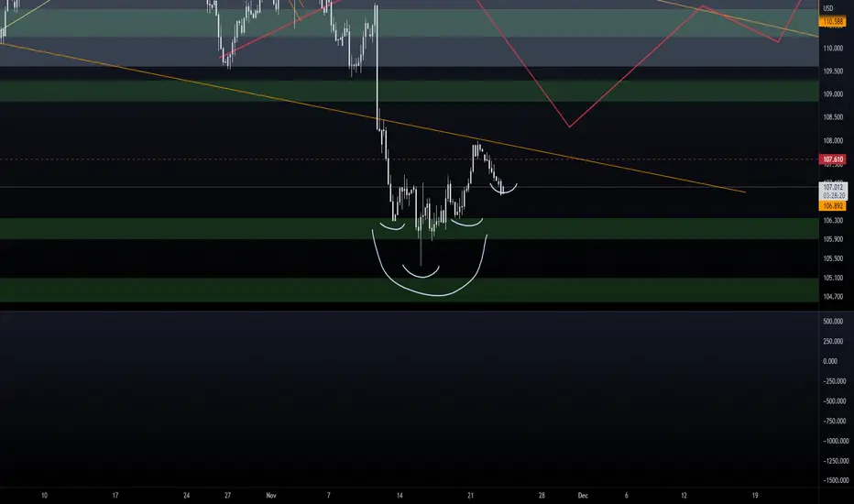Click the red 107.610 price label

(x=833, y=159)
